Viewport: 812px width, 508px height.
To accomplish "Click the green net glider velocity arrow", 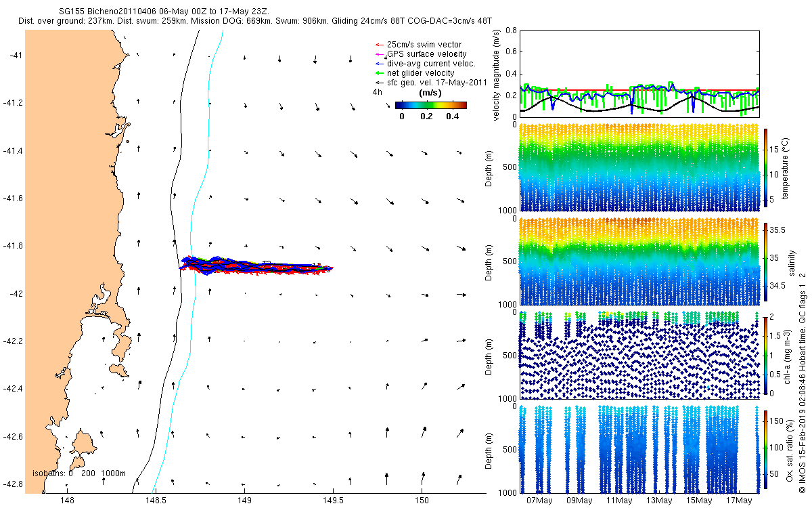I will coord(379,72).
